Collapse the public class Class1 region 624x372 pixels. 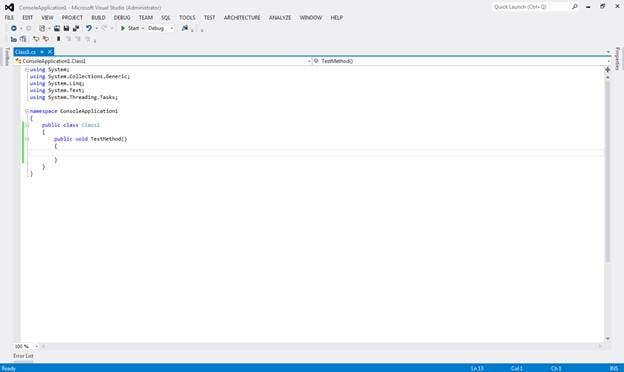pos(27,125)
